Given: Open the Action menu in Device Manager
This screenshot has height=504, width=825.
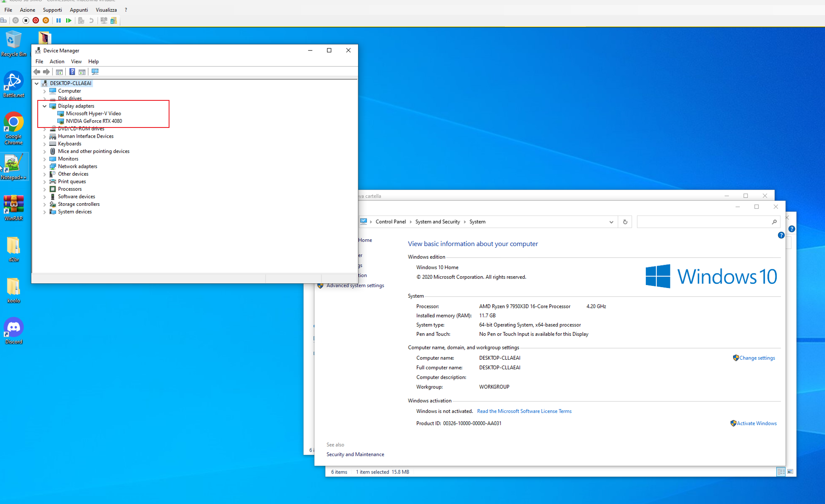Looking at the screenshot, I should (57, 61).
